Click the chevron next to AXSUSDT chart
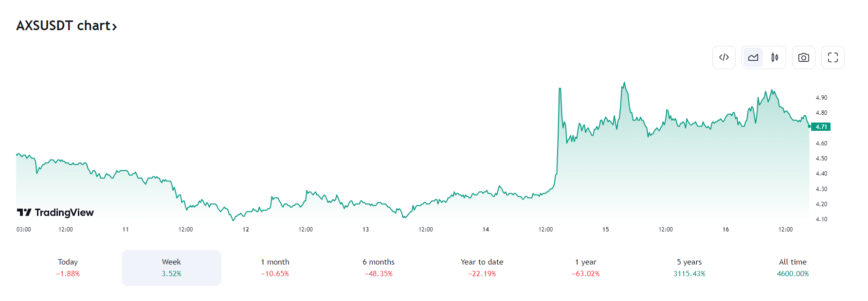The height and width of the screenshot is (301, 868). (x=114, y=27)
